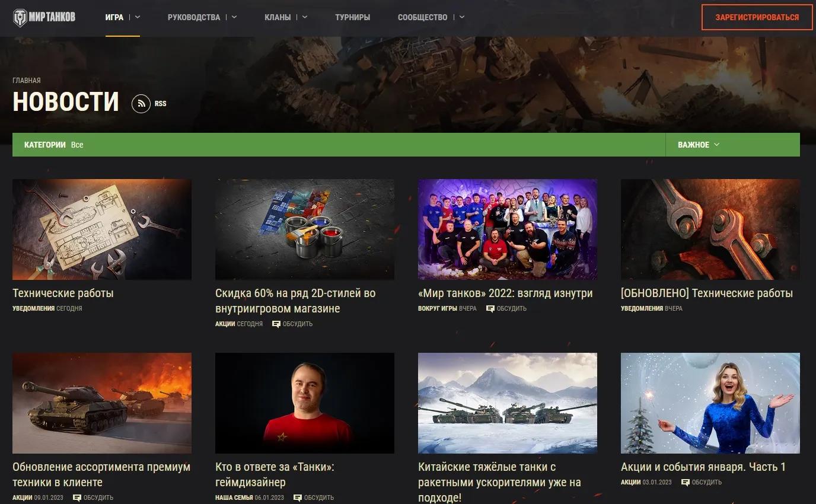
Task: Expand the Игра menu chevron
Action: 138,17
